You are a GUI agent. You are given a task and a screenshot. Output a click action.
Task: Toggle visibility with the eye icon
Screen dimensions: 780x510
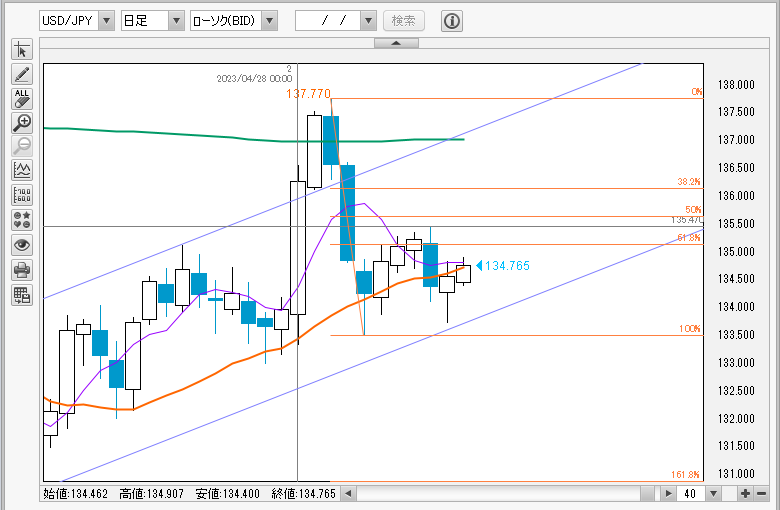point(22,245)
